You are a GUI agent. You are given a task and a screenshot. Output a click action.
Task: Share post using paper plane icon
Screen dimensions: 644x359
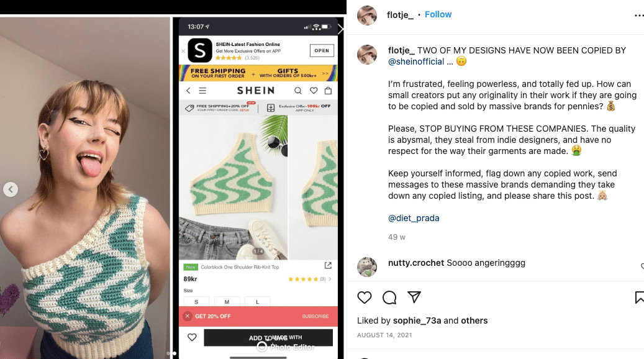414,298
